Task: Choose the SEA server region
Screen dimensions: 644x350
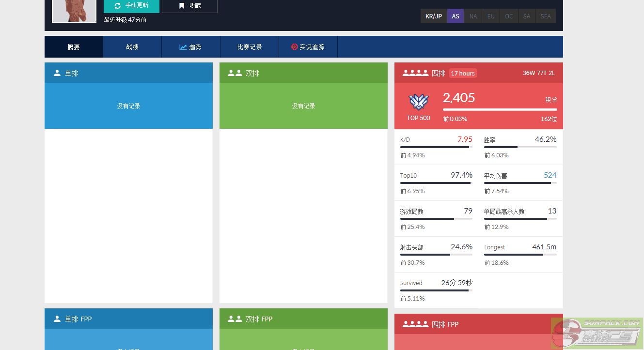Action: pos(546,16)
